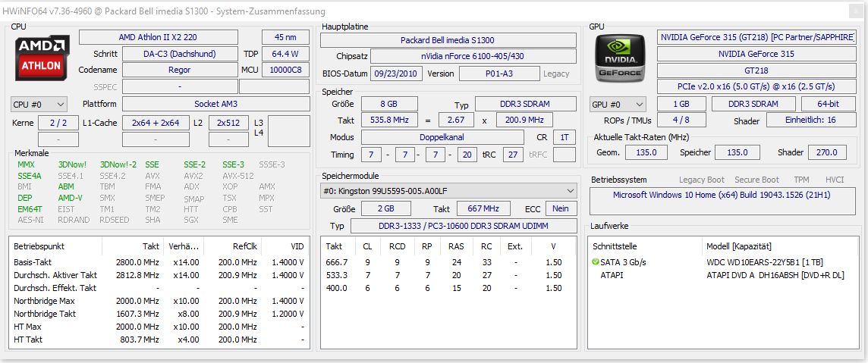The height and width of the screenshot is (363, 868).
Task: Open the GPU #0 selector dropdown
Action: tap(618, 104)
